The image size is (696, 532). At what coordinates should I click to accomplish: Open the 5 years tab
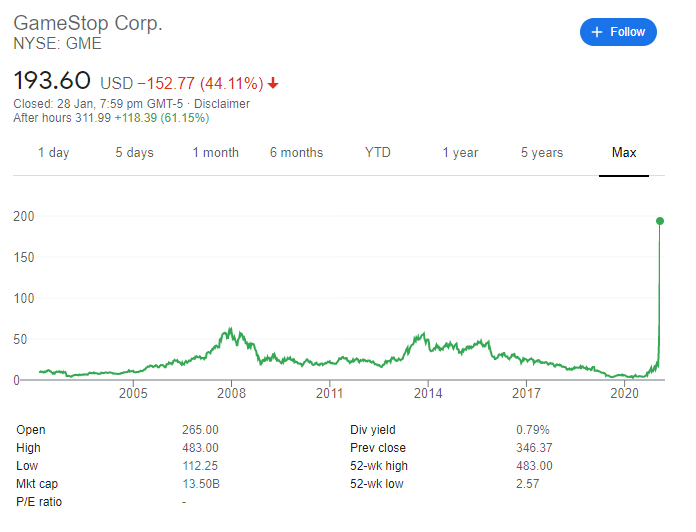point(541,153)
